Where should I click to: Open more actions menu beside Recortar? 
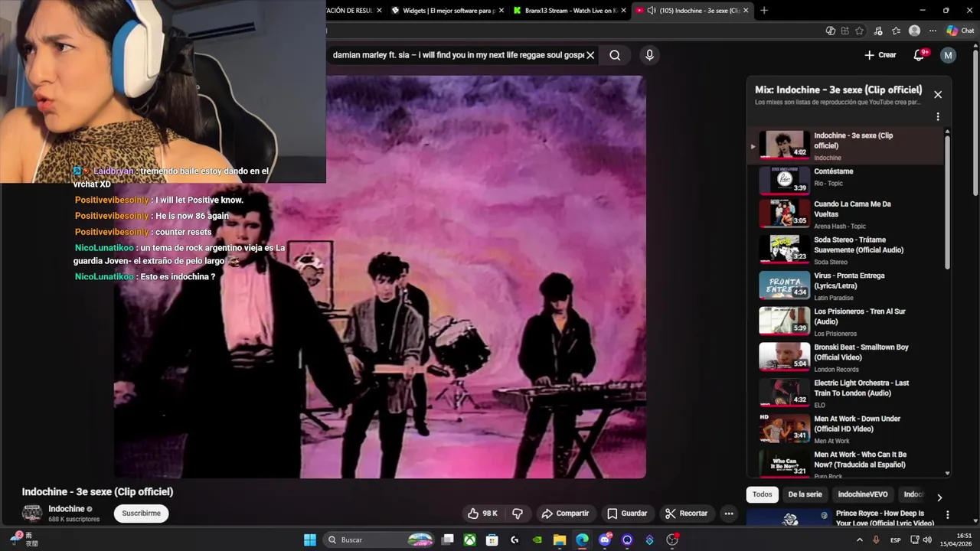(x=729, y=514)
